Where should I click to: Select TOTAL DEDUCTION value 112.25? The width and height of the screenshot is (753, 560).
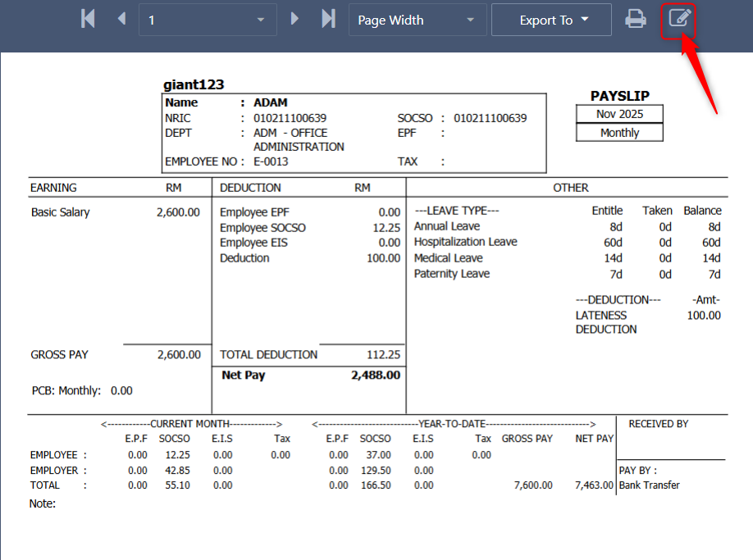pyautogui.click(x=383, y=355)
